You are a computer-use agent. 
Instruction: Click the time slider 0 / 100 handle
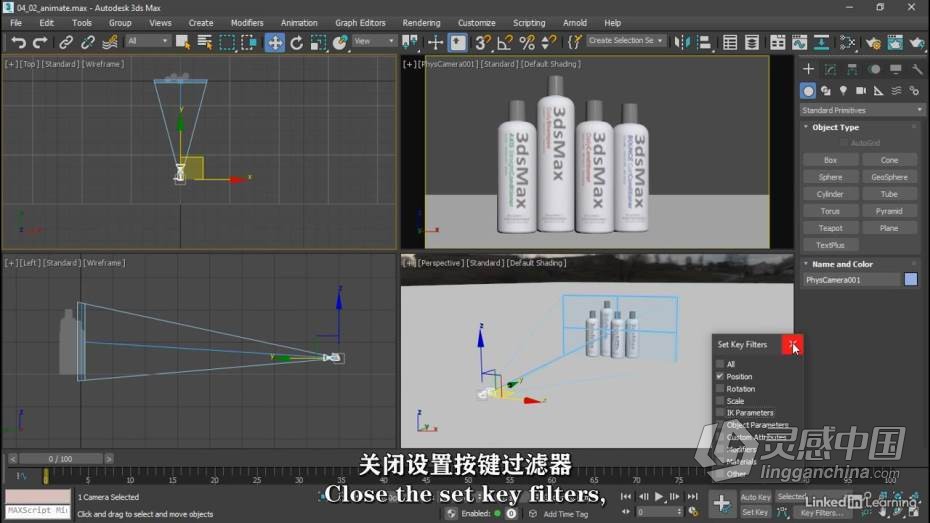click(60, 459)
